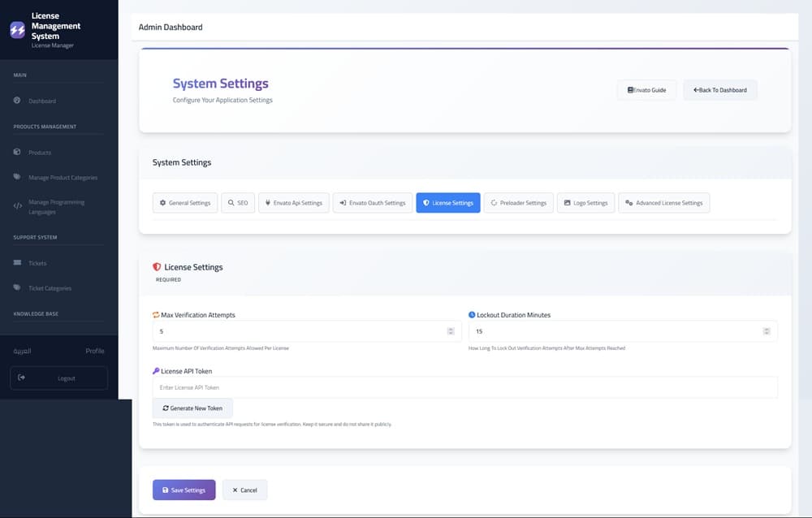The width and height of the screenshot is (812, 518).
Task: Open Manage Programming Languages page
Action: point(55,207)
